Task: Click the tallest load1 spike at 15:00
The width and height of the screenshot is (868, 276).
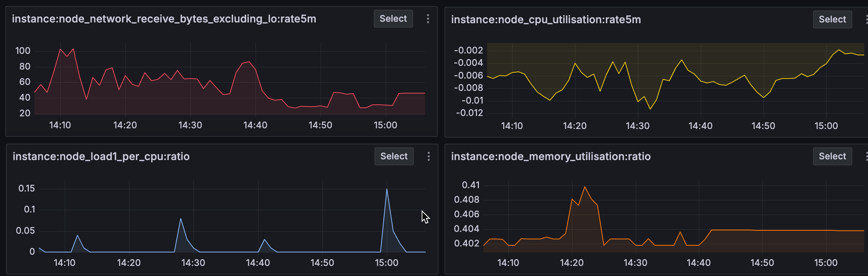Action: click(x=387, y=189)
